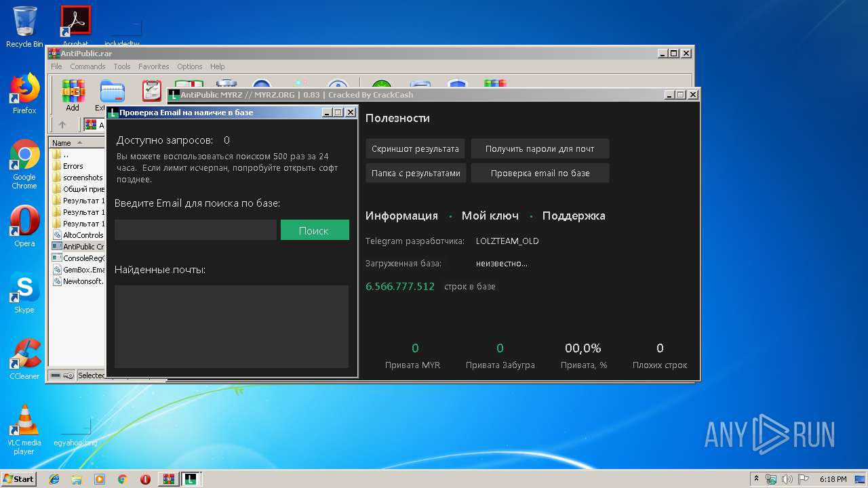This screenshot has width=868, height=488.
Task: Open Recycle Bin desktop icon
Action: [x=24, y=27]
